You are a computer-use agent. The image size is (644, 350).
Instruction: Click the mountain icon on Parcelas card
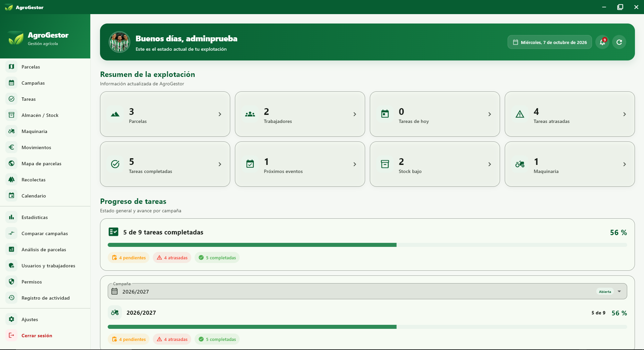(115, 114)
